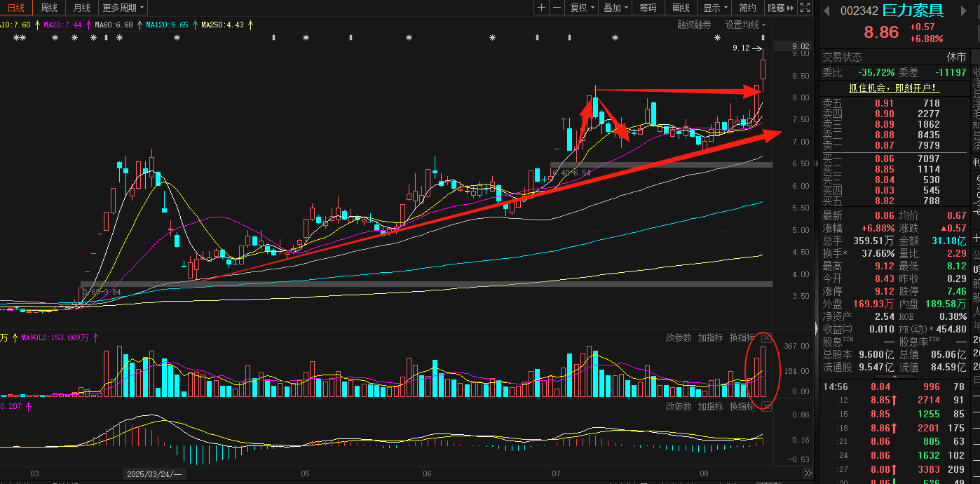Image resolution: width=980 pixels, height=484 pixels.
Task: Click the 卖一 8.87 ask row
Action: [894, 145]
